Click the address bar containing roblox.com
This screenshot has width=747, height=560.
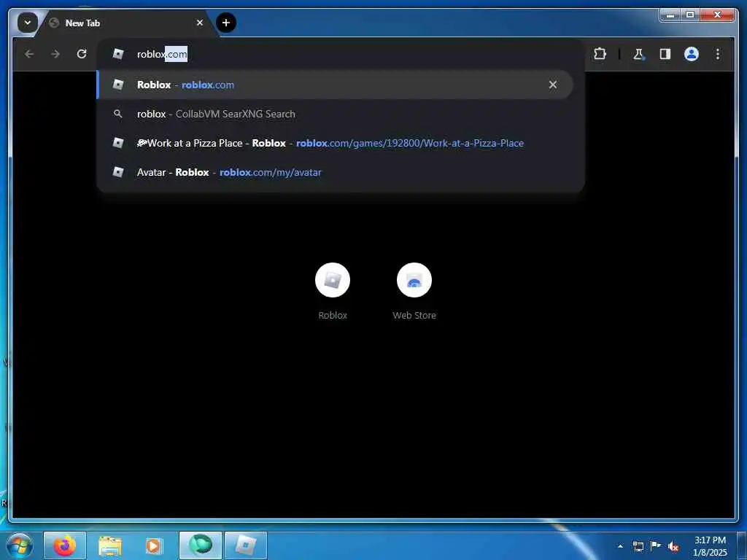(x=340, y=54)
